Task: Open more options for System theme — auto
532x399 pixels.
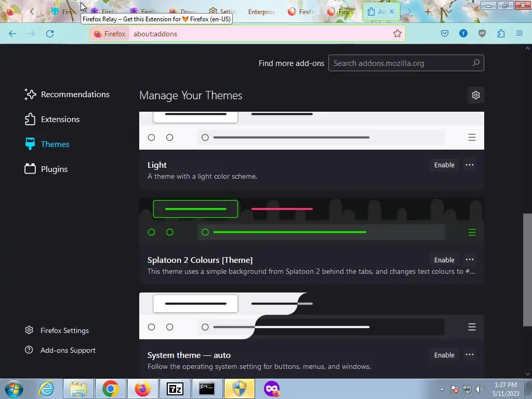Action: 470,355
